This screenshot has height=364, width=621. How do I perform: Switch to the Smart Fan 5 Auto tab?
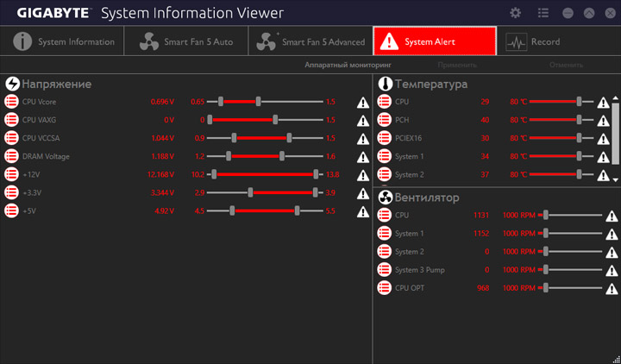click(x=186, y=41)
